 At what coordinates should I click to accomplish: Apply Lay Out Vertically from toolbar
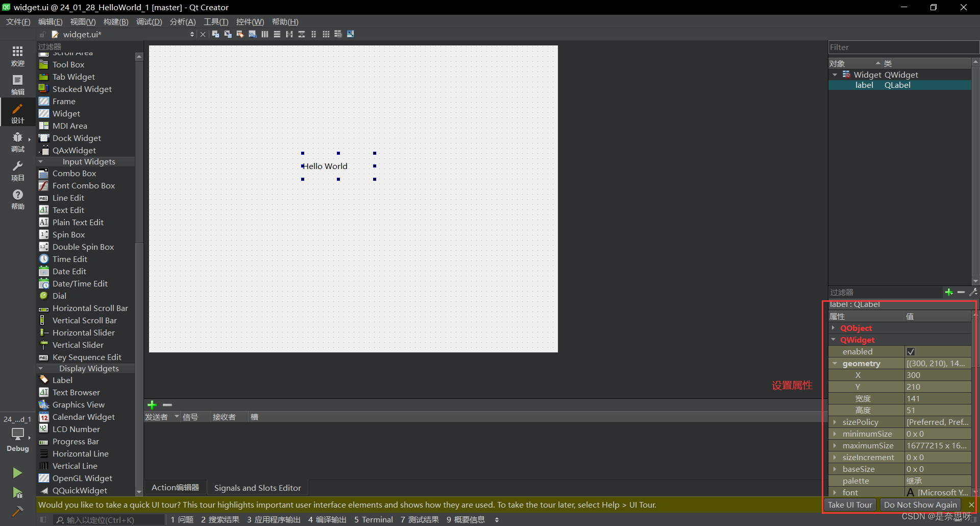(277, 34)
